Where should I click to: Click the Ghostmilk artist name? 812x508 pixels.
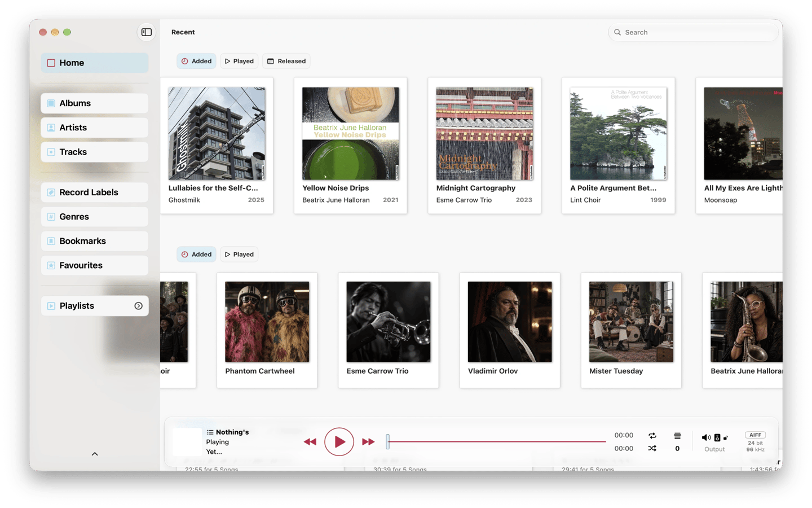[x=184, y=200]
